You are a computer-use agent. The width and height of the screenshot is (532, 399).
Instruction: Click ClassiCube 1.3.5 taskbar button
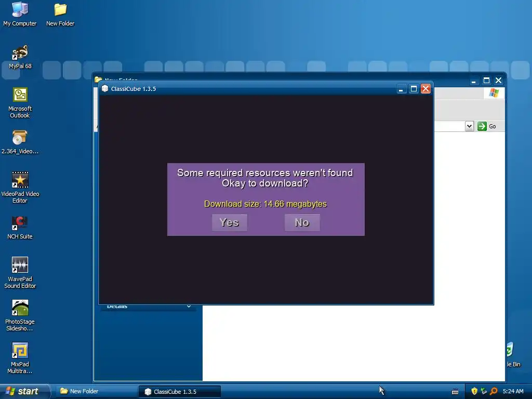(180, 392)
